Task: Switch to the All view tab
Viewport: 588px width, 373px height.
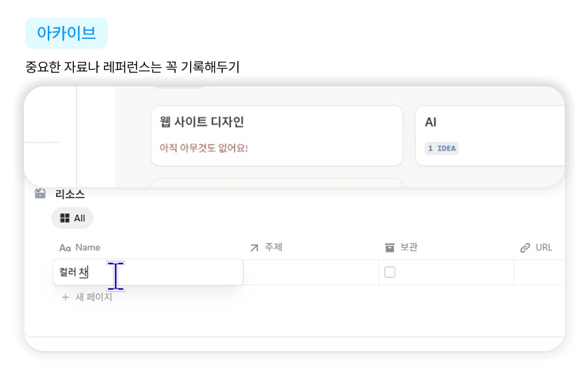Action: [72, 218]
